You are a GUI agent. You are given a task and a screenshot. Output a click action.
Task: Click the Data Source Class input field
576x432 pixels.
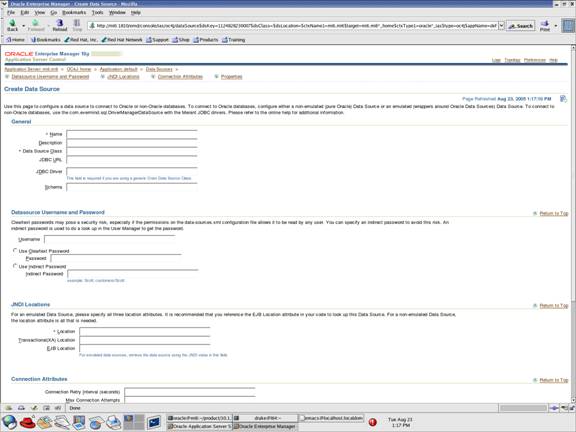click(132, 151)
